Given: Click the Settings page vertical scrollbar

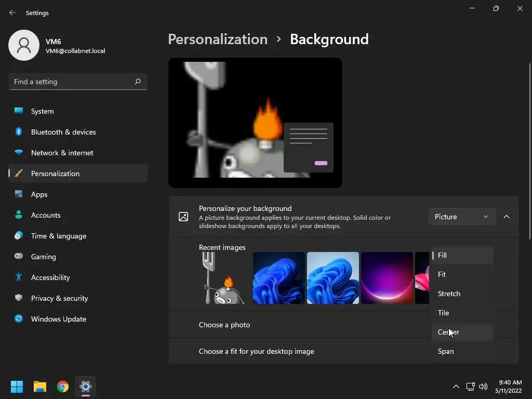Looking at the screenshot, I should coord(529,151).
